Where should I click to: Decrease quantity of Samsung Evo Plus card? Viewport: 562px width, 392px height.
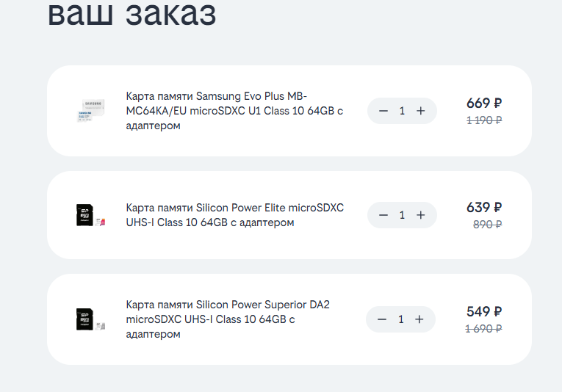(x=383, y=111)
